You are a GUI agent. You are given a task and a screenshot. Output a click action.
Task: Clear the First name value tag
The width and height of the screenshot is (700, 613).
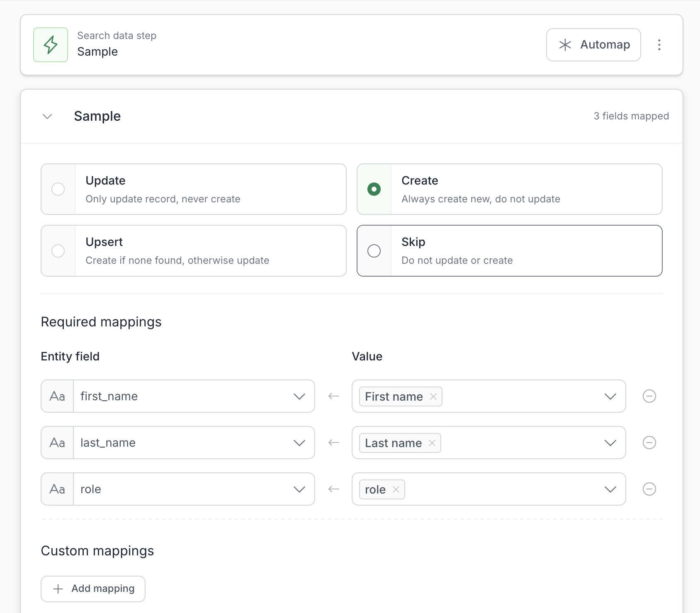[433, 397]
